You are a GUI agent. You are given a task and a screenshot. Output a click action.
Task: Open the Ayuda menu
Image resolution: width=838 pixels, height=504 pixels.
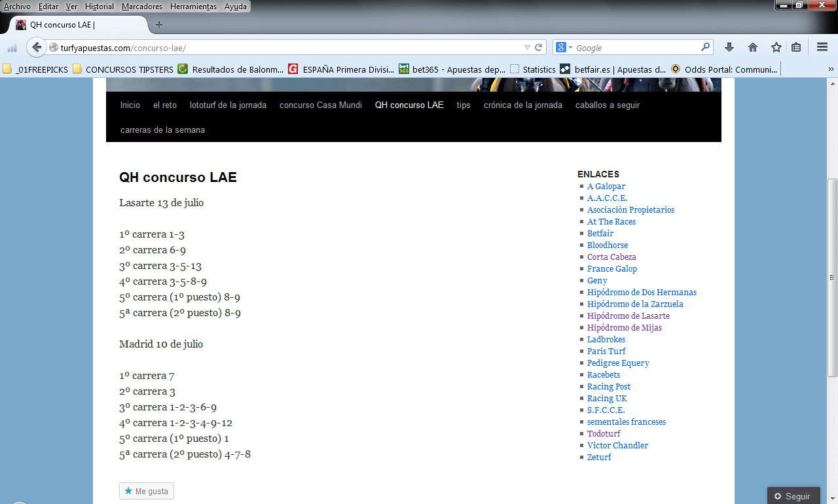click(236, 7)
